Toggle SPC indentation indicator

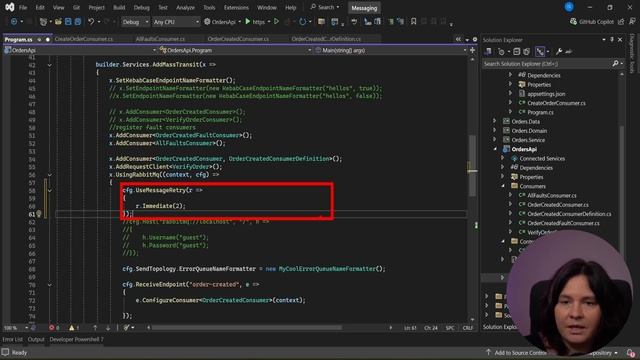(450, 328)
